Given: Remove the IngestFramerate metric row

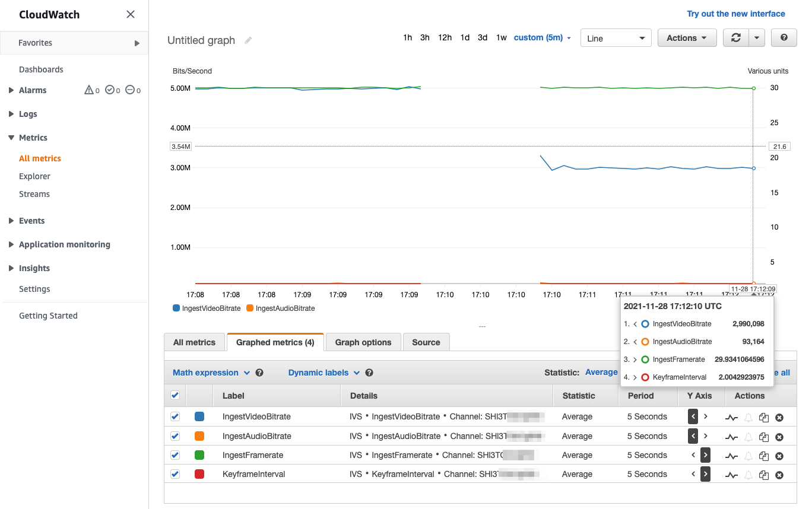Looking at the screenshot, I should click(779, 456).
